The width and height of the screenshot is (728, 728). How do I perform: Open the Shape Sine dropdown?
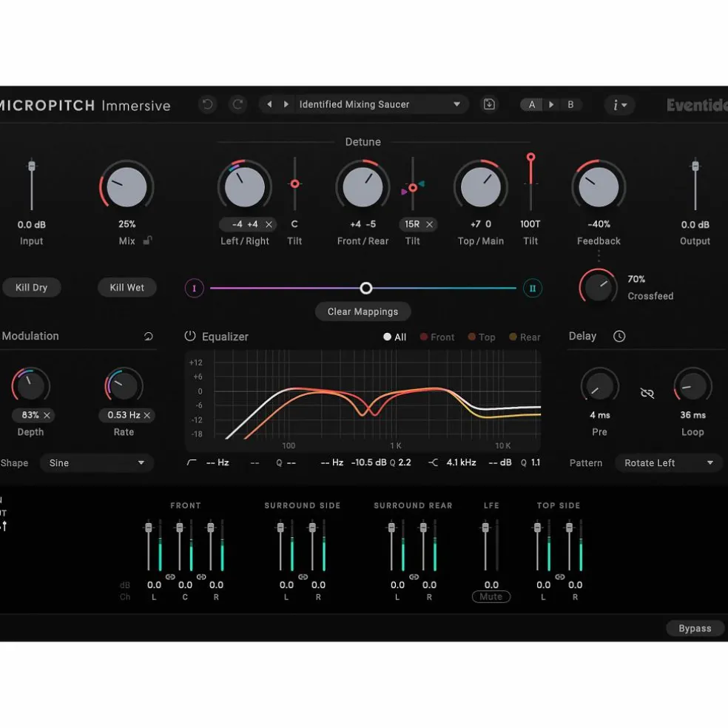[x=97, y=463]
